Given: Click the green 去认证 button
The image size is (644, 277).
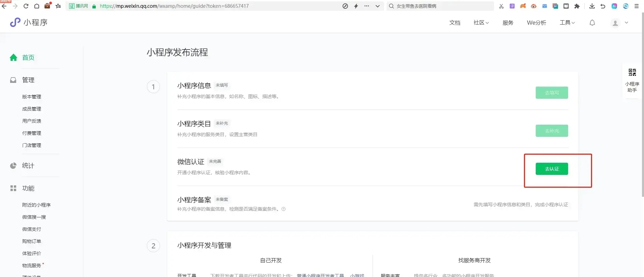Looking at the screenshot, I should coord(552,169).
